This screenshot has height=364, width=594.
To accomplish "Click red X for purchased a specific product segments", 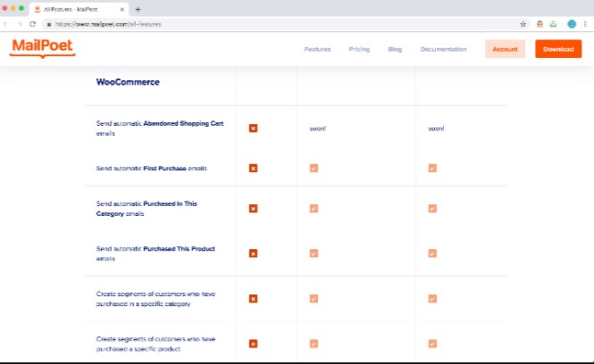I will pyautogui.click(x=253, y=343).
